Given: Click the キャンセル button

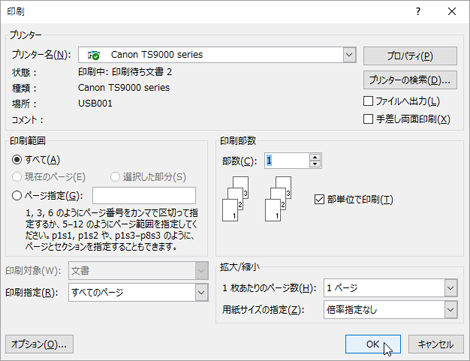Looking at the screenshot, I should tap(436, 344).
